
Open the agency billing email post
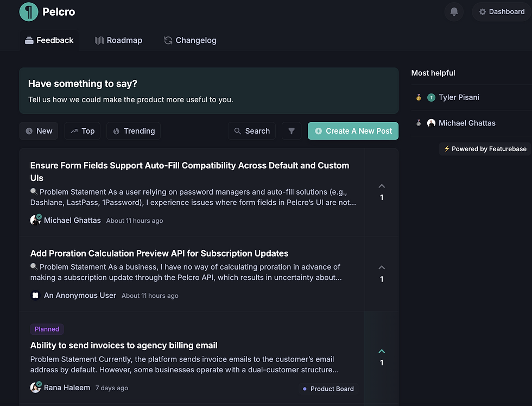pyautogui.click(x=124, y=346)
